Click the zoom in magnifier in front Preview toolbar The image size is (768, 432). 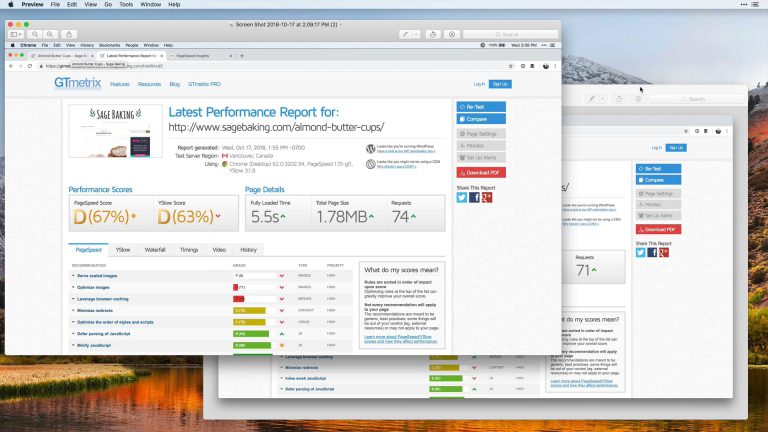[x=49, y=34]
